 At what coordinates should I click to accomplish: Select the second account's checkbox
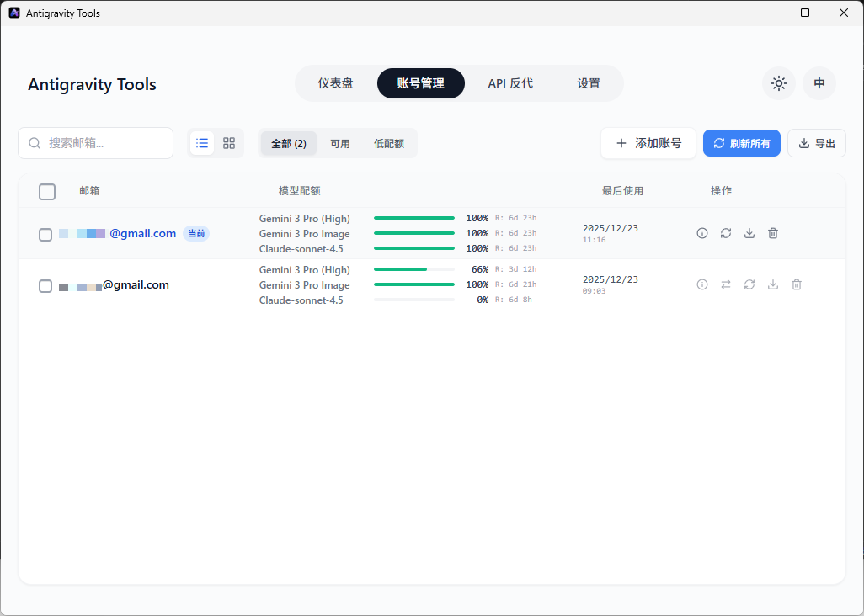click(x=45, y=286)
